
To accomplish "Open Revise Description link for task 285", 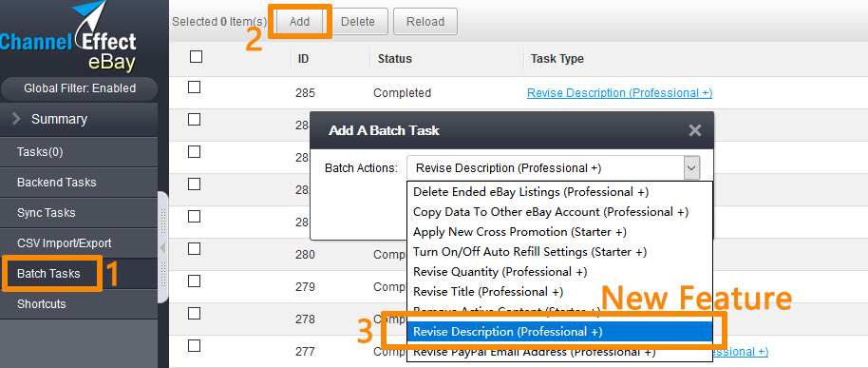I will (x=619, y=93).
